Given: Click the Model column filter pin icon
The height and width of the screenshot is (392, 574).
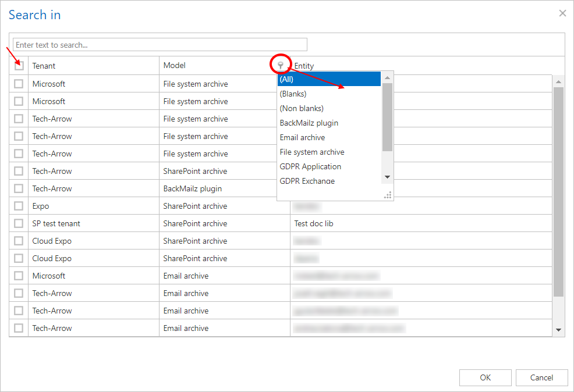Looking at the screenshot, I should (281, 65).
